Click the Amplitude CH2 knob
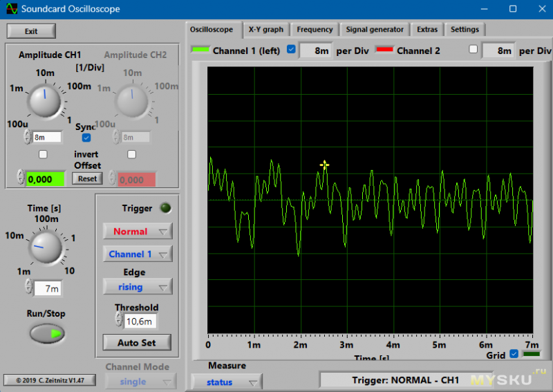553x392 pixels. pyautogui.click(x=132, y=102)
